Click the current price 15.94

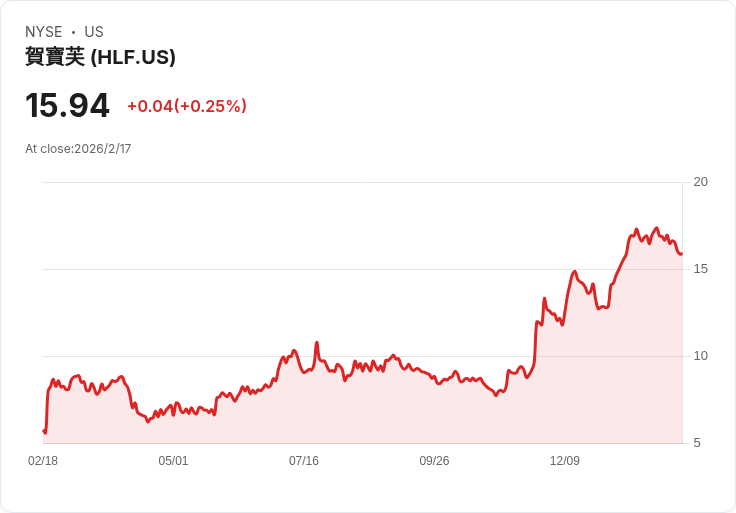coord(67,106)
